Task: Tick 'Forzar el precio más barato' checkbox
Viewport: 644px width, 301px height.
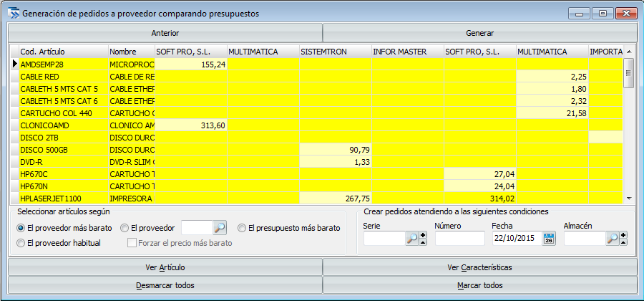Action: click(132, 243)
